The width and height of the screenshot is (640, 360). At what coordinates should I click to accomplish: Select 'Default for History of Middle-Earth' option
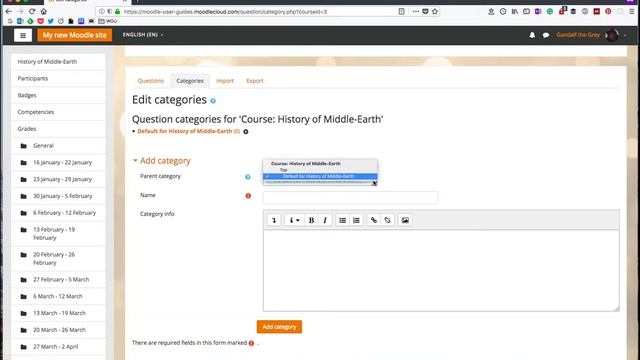(320, 176)
